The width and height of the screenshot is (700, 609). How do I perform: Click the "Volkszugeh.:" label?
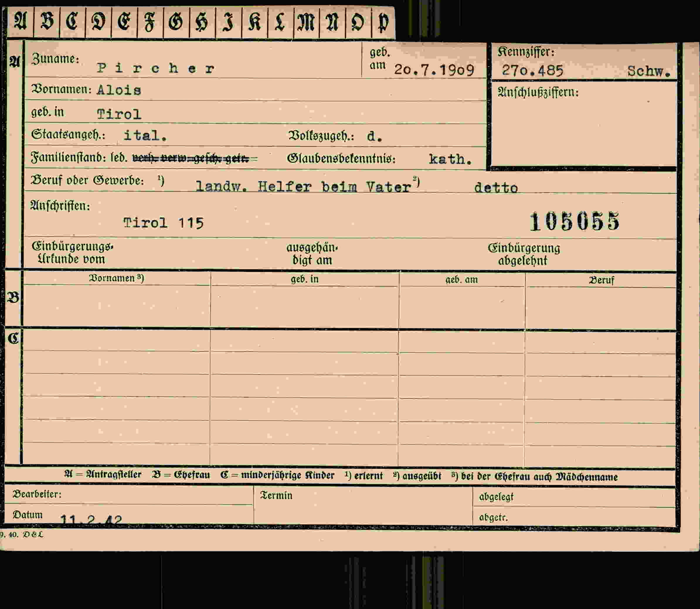point(322,136)
